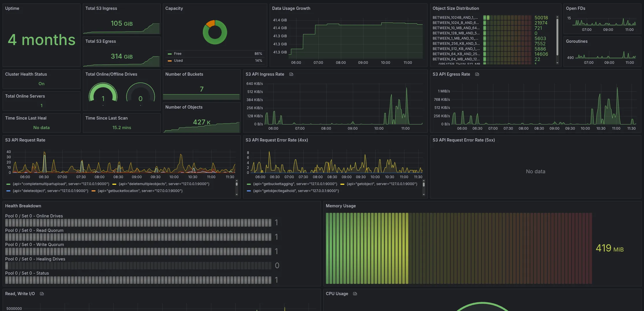Screen dimensions: 644x311
Task: Click the description icon on Read, Write I/O panel
Action: click(x=42, y=293)
